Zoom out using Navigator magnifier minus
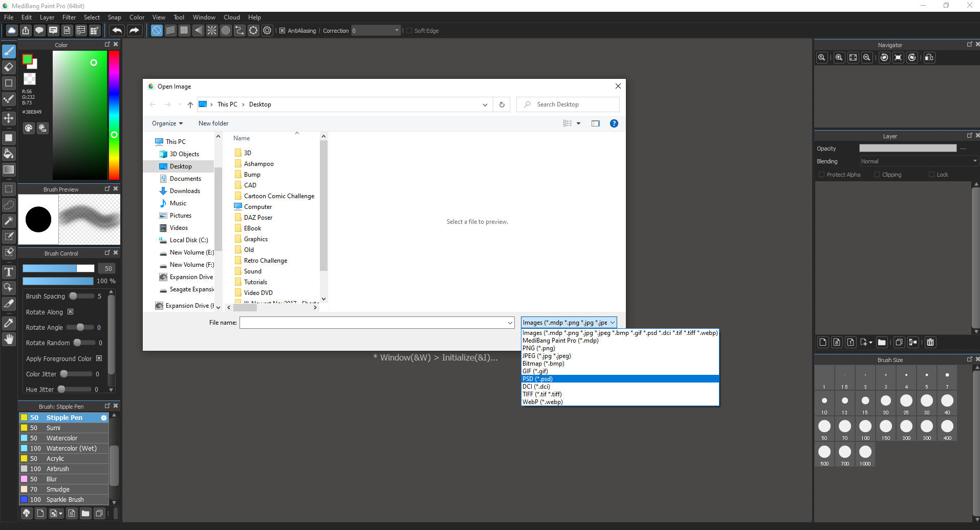The height and width of the screenshot is (530, 980). [867, 57]
